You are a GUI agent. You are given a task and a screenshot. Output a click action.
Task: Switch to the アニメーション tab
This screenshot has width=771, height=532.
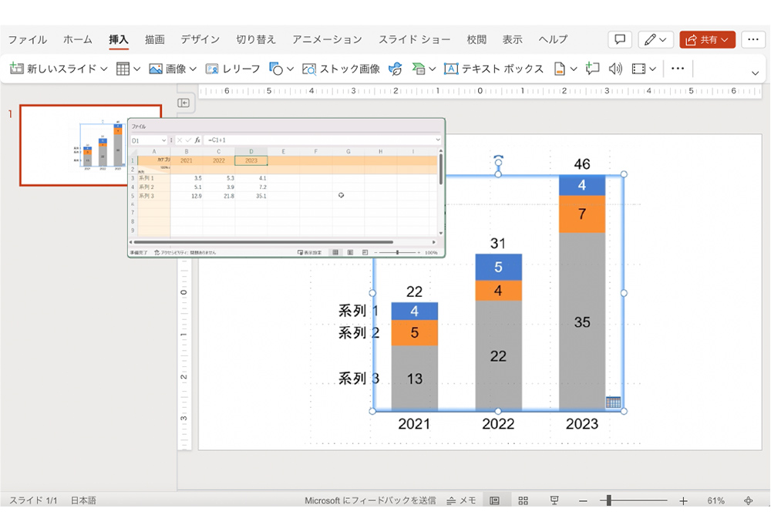click(327, 39)
